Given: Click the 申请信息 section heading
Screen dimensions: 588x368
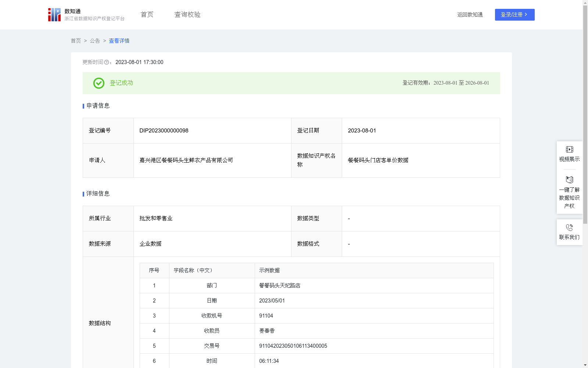Looking at the screenshot, I should (x=98, y=106).
